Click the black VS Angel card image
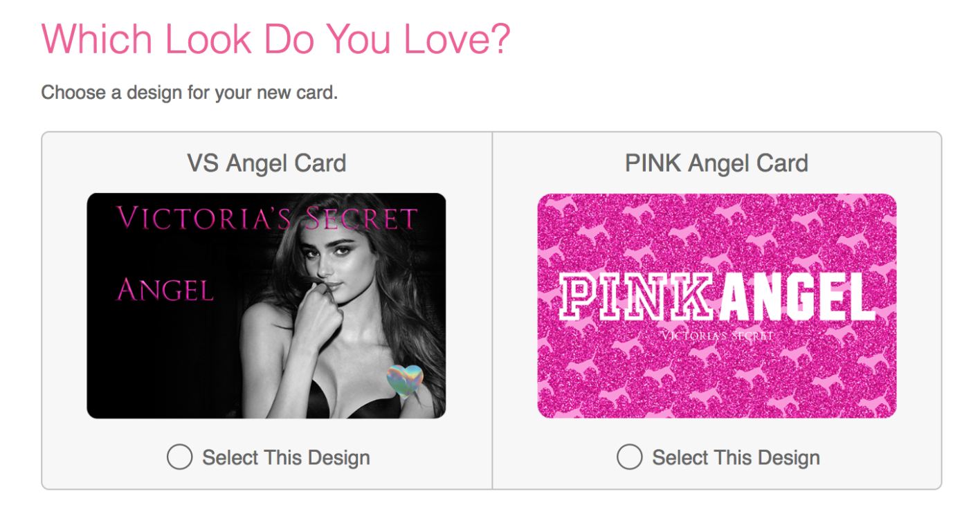Viewport: 980px width, 523px height. coord(266,304)
